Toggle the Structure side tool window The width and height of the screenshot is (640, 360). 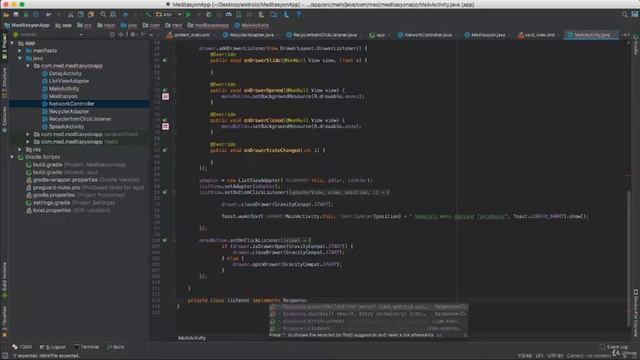coord(4,83)
